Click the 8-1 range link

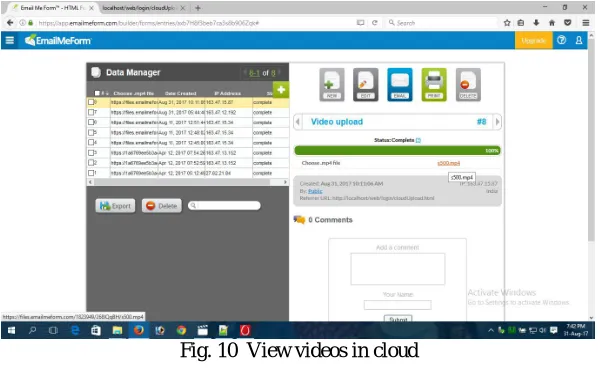254,73
